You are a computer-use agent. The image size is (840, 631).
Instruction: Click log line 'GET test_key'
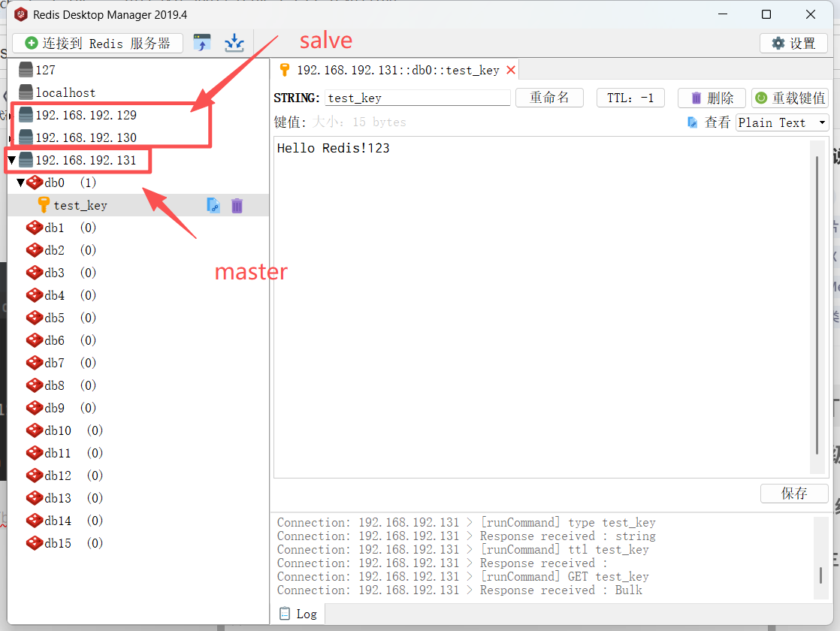point(463,576)
